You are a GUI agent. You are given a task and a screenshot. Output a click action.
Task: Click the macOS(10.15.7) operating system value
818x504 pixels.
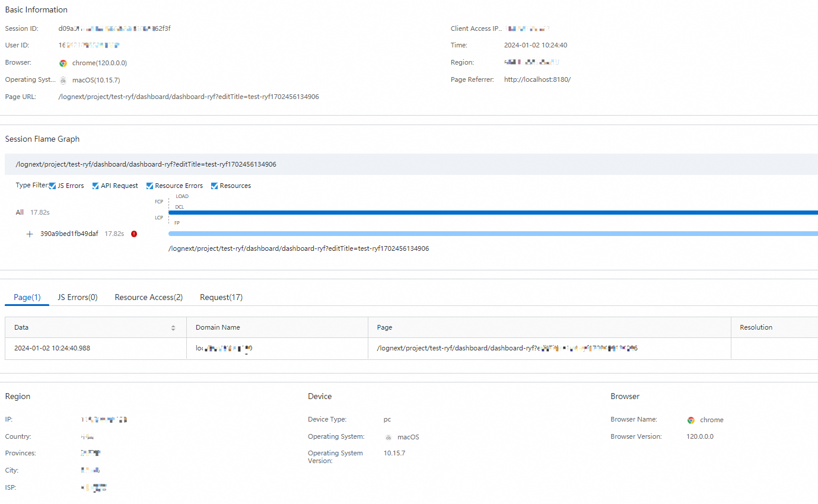click(x=96, y=80)
